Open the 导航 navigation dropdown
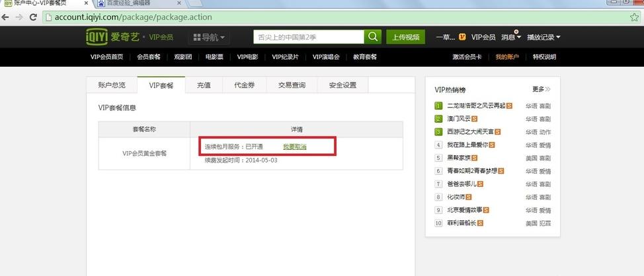Viewport: 644px width, 276px height. pyautogui.click(x=209, y=38)
